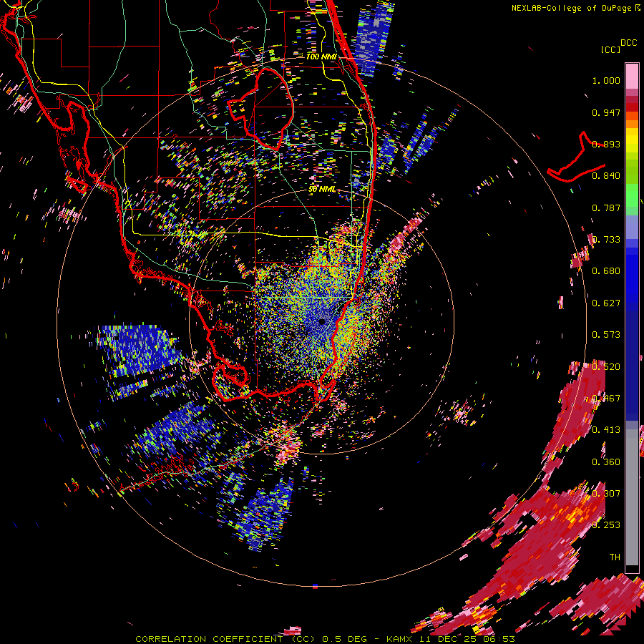Select the 1.000 scale value
The height and width of the screenshot is (644, 644).
tap(606, 80)
